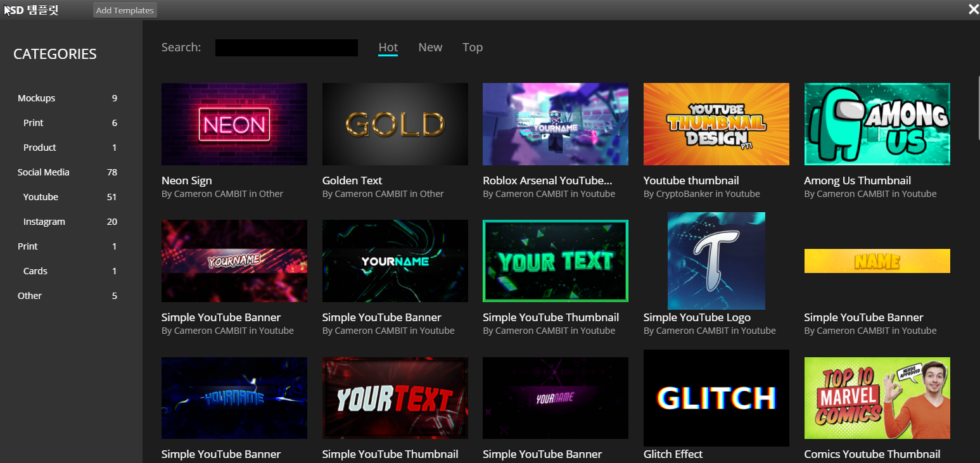Viewport: 980px width, 463px height.
Task: Click the "Among Us Thumbnail" title
Action: pos(858,181)
